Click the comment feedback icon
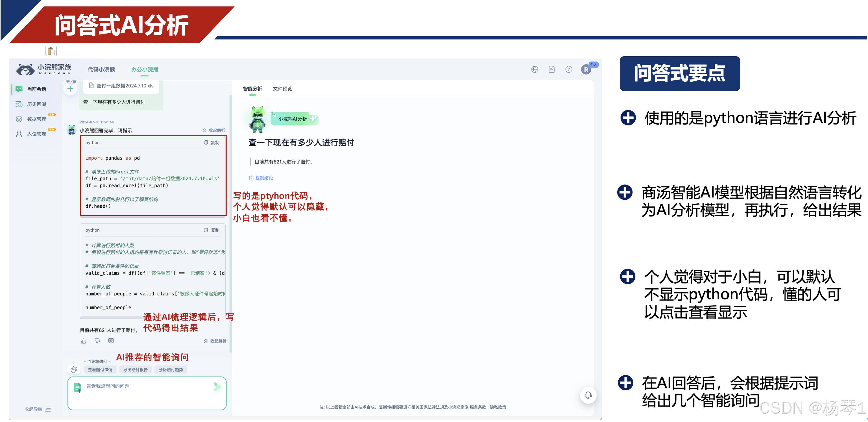The width and height of the screenshot is (868, 422). pyautogui.click(x=111, y=341)
